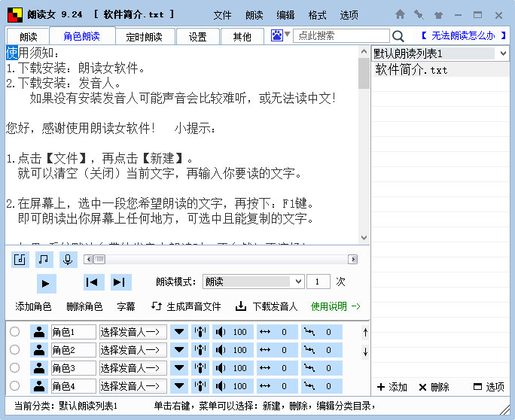Click the 生成声音文件 button
This screenshot has height=420, width=515.
(x=186, y=306)
